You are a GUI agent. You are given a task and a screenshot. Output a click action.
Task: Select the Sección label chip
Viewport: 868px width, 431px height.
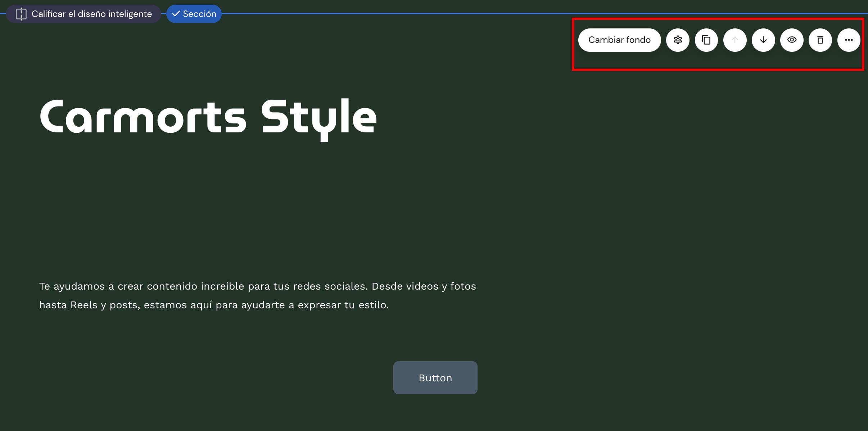(x=199, y=14)
